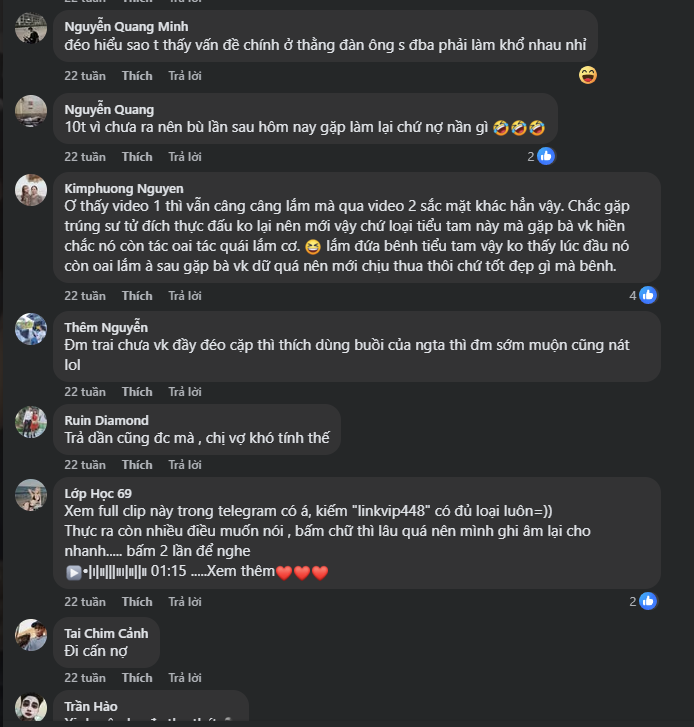Click Trả lời under Tai Chim Cảnh's comment
This screenshot has width=694, height=727.
tap(185, 676)
